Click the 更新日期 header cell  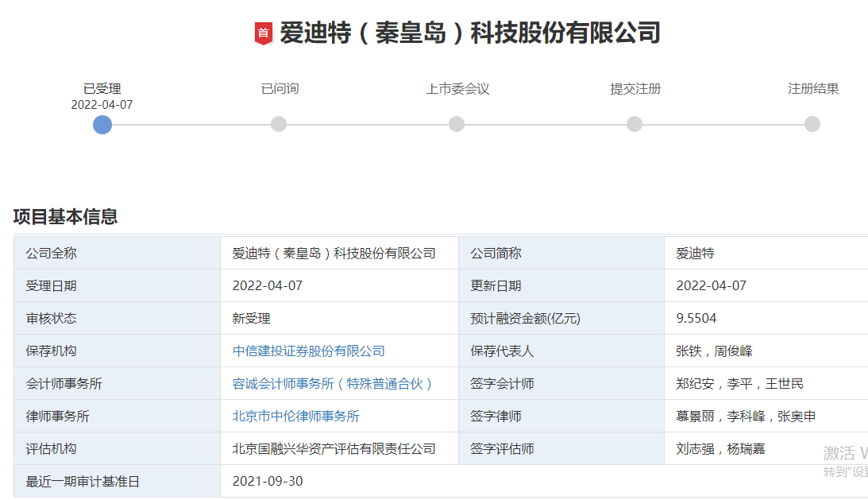click(x=561, y=286)
